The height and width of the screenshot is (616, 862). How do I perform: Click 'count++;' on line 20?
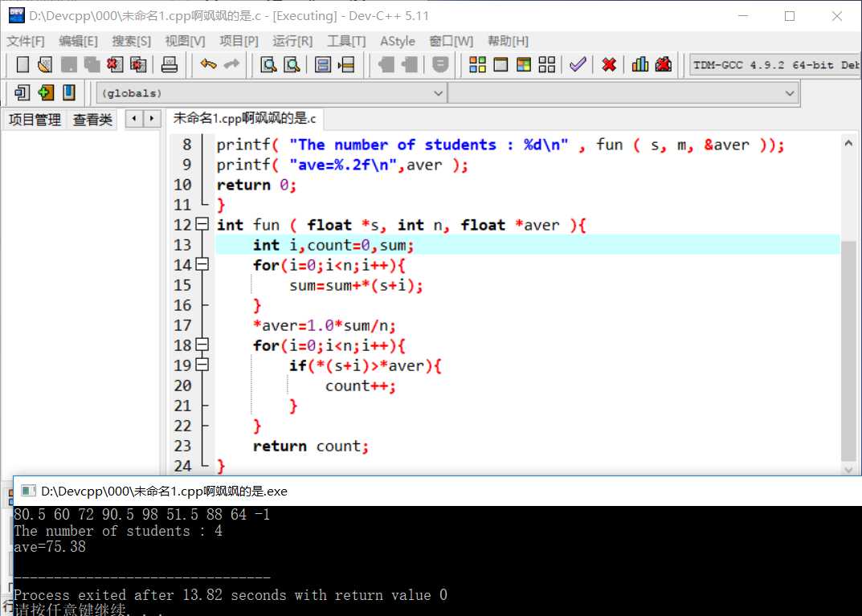360,386
